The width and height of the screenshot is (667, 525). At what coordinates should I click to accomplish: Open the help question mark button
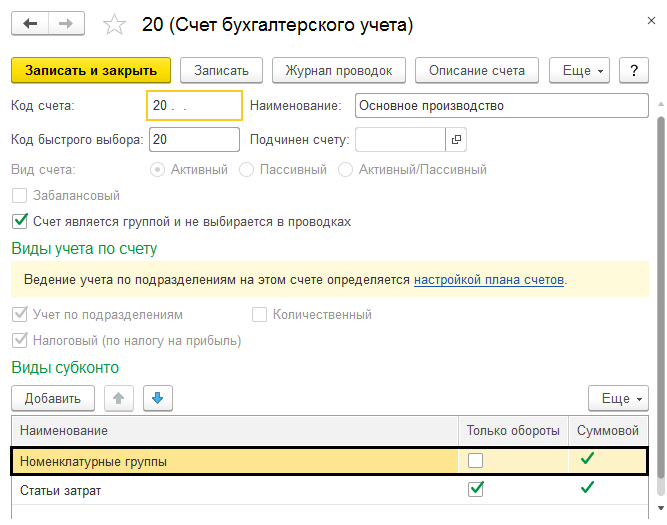click(x=634, y=71)
